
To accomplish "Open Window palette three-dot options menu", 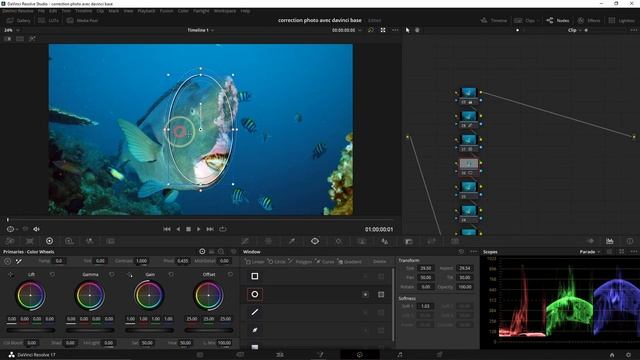I will click(473, 252).
